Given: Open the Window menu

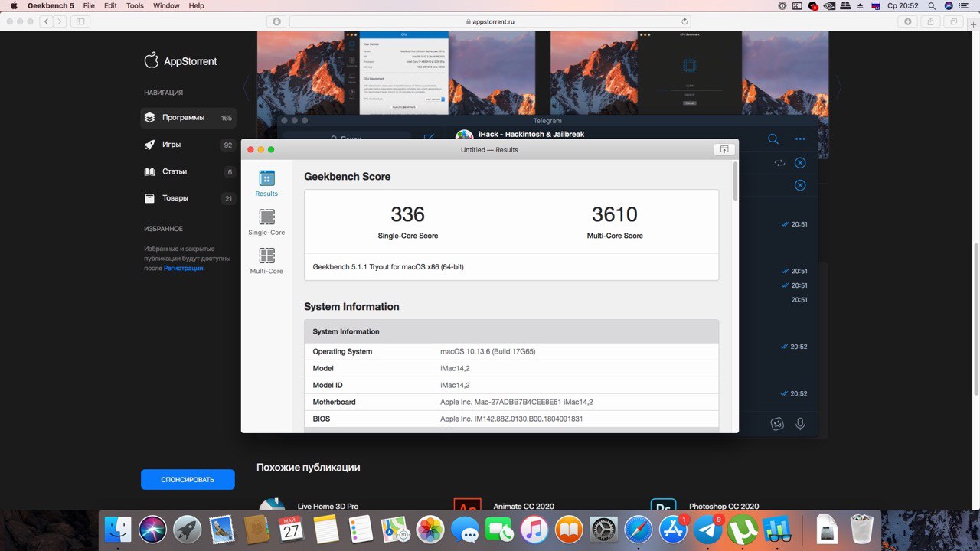Looking at the screenshot, I should [166, 5].
